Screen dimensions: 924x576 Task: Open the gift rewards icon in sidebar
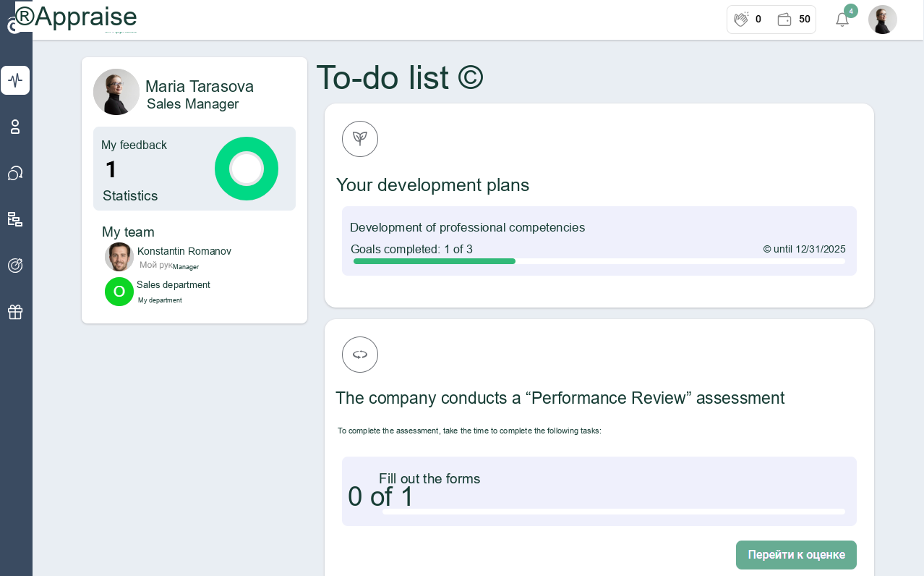(x=15, y=312)
